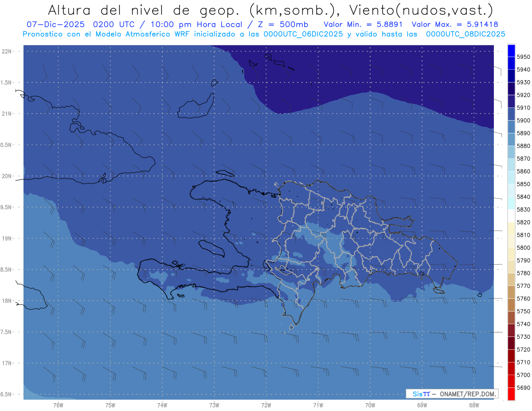This screenshot has height=411, width=532.
Task: Click '0000UTC_08DIC2025' valid-until time
Action: [x=465, y=34]
